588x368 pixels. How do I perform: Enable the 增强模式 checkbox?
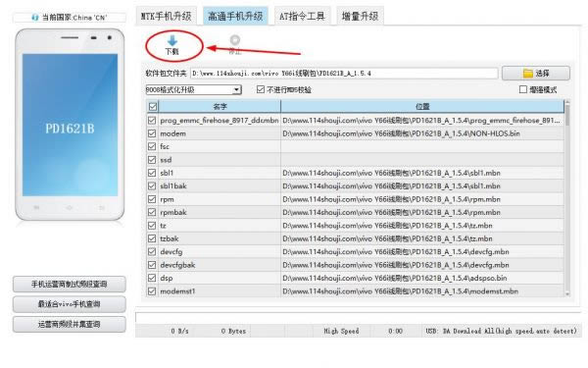coord(523,89)
